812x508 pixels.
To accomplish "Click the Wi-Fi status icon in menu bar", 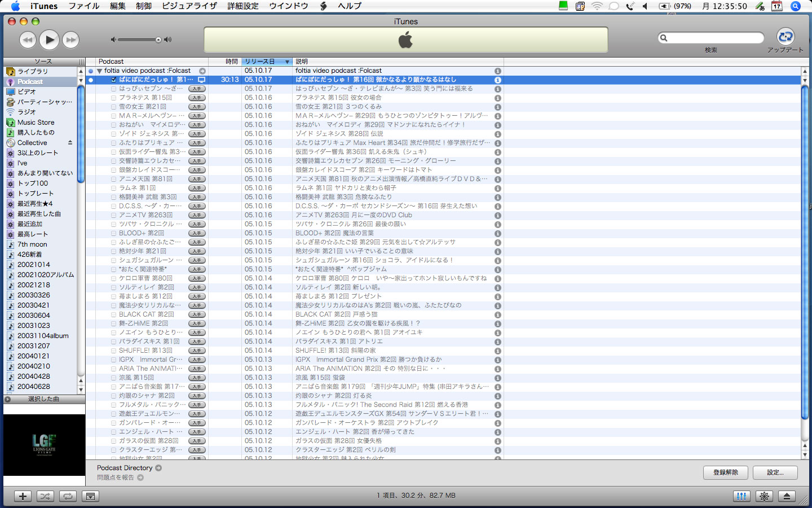I will 597,6.
